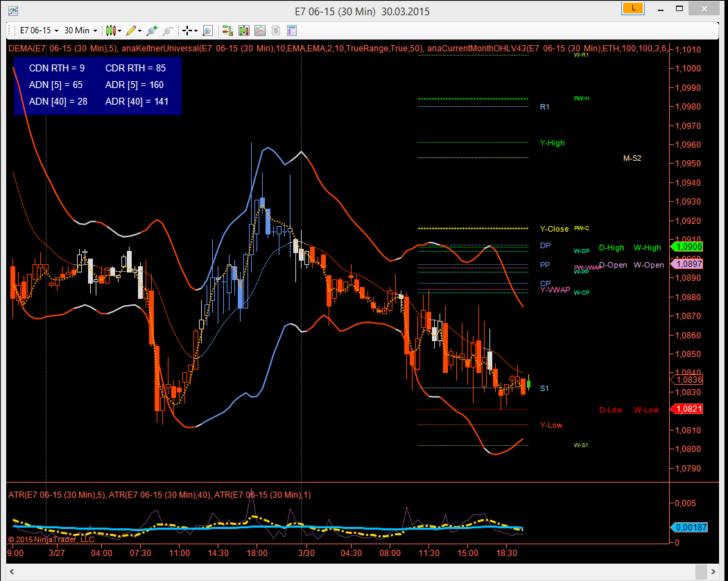Expand chart style dropdown arrow
The height and width of the screenshot is (581, 728).
pos(120,31)
